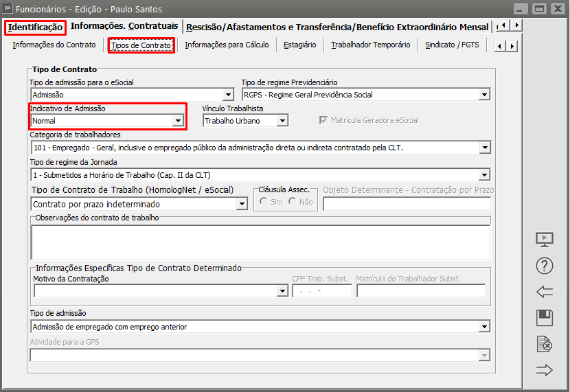Select Sim radio for Cláusula Assec.
The width and height of the screenshot is (570, 392).
[x=263, y=201]
